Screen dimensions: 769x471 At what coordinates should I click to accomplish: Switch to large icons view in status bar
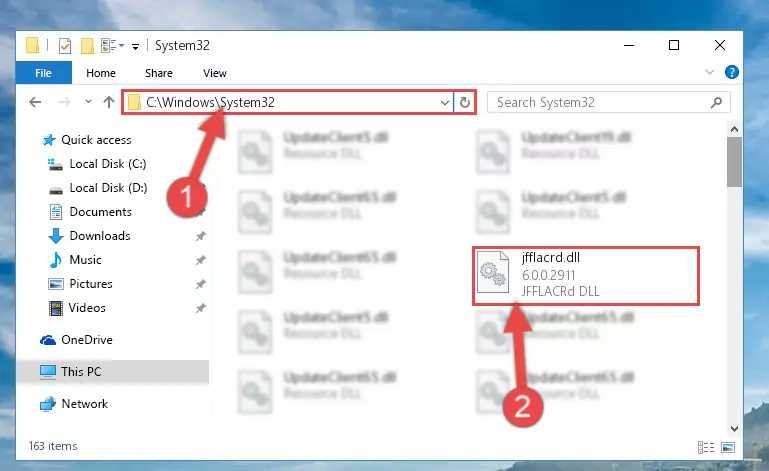coord(728,447)
